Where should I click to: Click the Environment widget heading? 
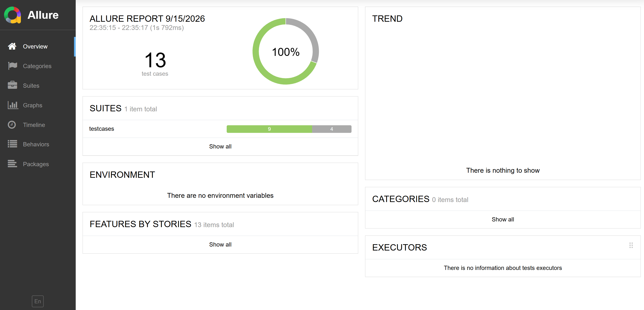point(123,175)
